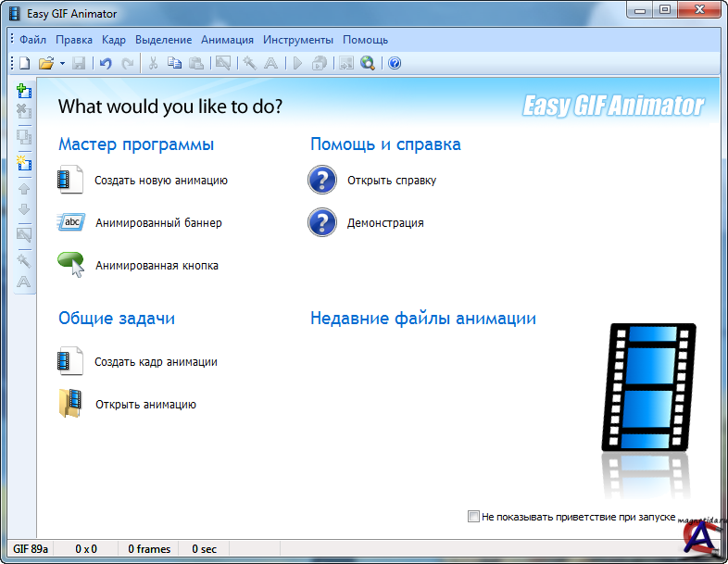Click Создать кадр анимации link

pos(156,362)
